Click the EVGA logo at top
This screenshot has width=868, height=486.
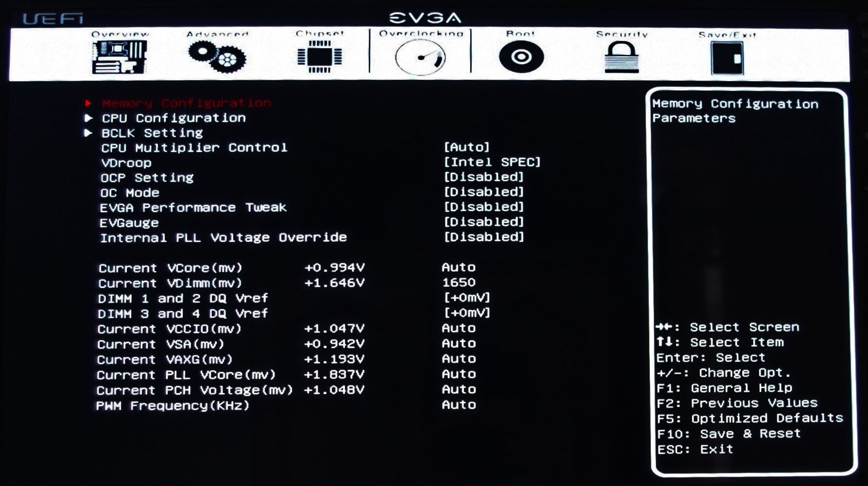425,18
